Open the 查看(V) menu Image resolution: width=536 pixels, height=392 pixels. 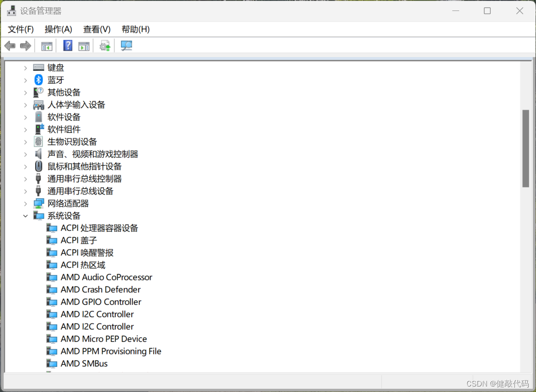point(96,29)
